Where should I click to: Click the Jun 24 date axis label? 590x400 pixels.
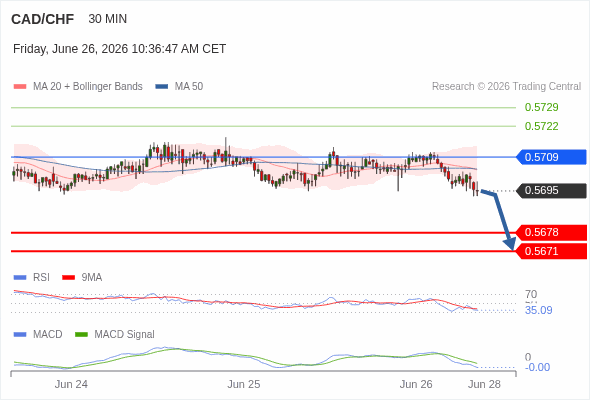tap(71, 384)
